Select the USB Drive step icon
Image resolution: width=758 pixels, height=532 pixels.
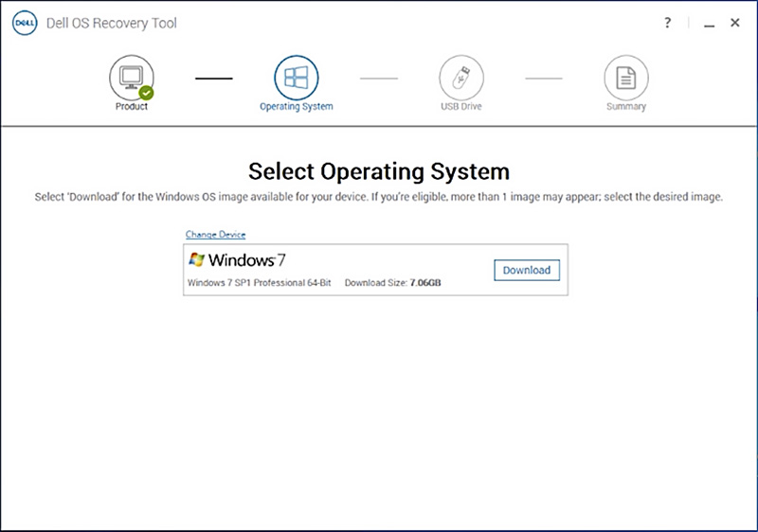coord(461,78)
